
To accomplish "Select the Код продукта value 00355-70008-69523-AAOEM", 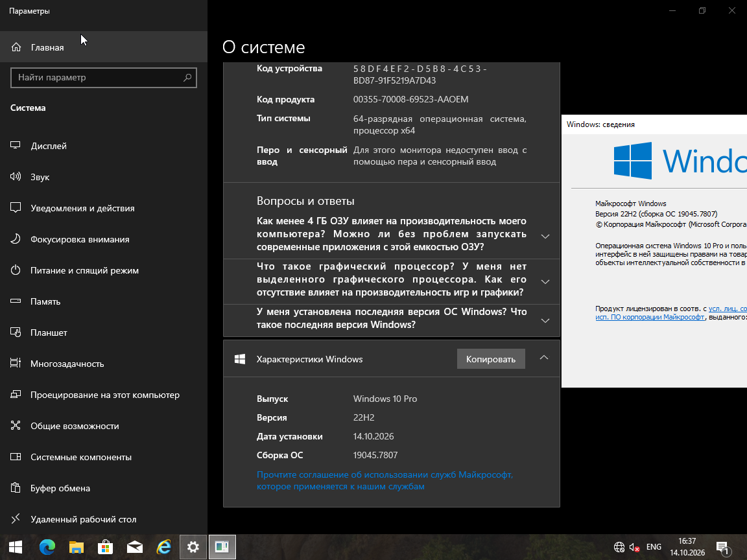I will 410,100.
